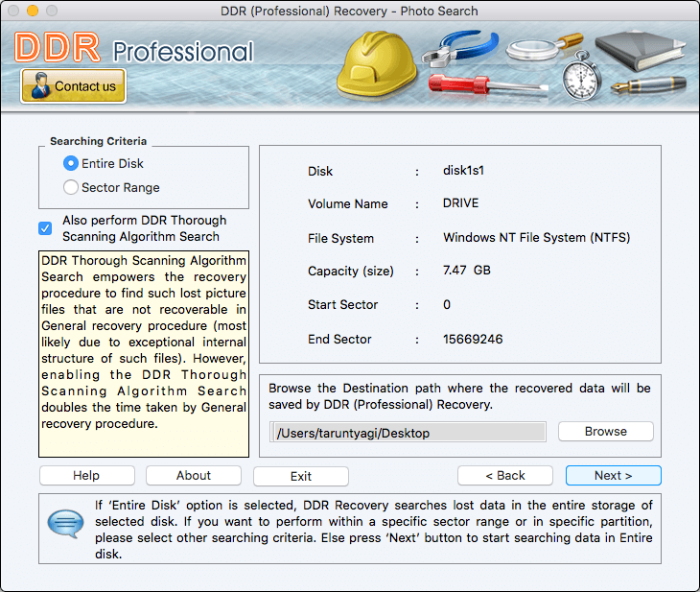Uncheck DDR Thorough Scanning Algorithm Search checkbox
This screenshot has width=700, height=592.
point(45,228)
